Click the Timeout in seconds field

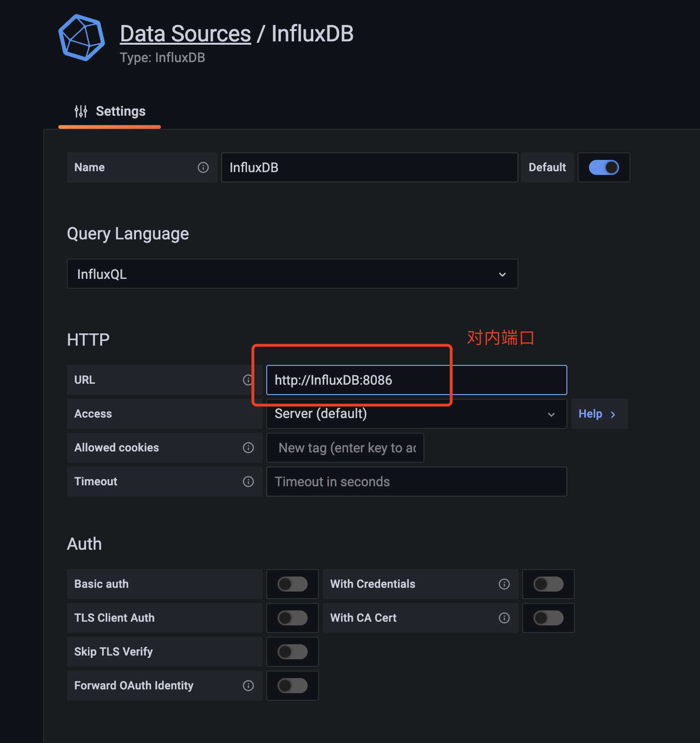pyautogui.click(x=417, y=482)
